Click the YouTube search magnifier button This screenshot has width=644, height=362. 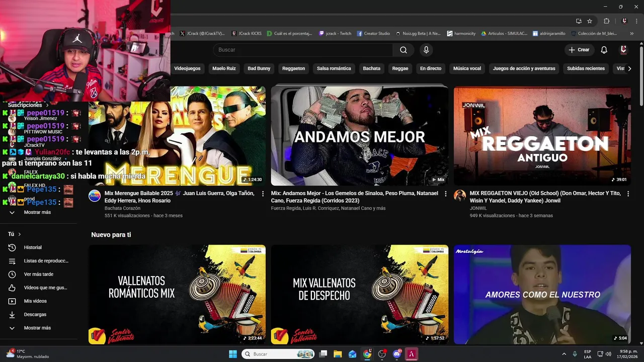tap(404, 50)
